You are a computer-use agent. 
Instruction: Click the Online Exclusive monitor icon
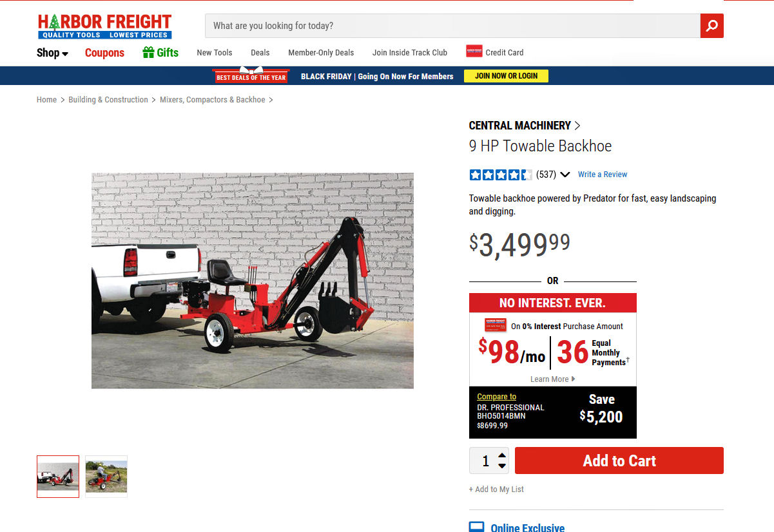tap(476, 527)
